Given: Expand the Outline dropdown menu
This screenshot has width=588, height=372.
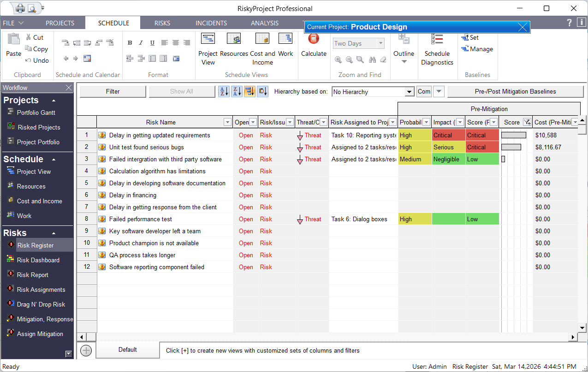Looking at the screenshot, I should pyautogui.click(x=404, y=62).
